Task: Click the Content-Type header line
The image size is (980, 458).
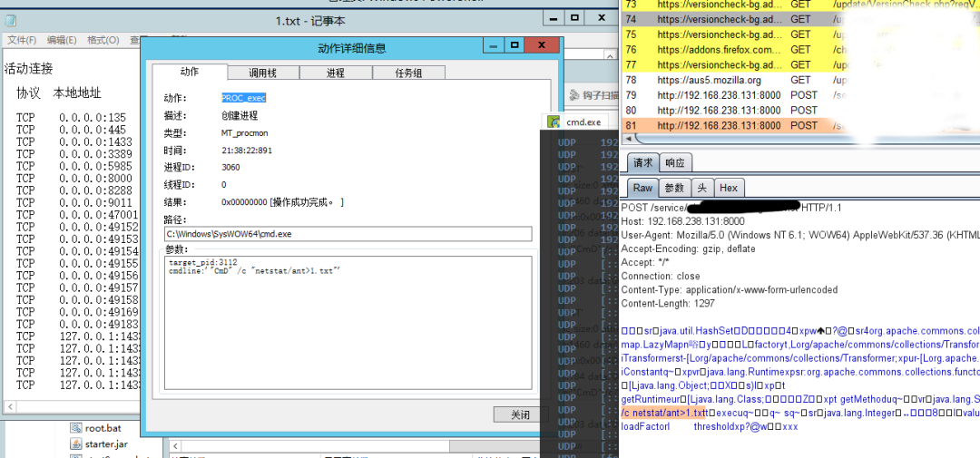Action: [729, 290]
